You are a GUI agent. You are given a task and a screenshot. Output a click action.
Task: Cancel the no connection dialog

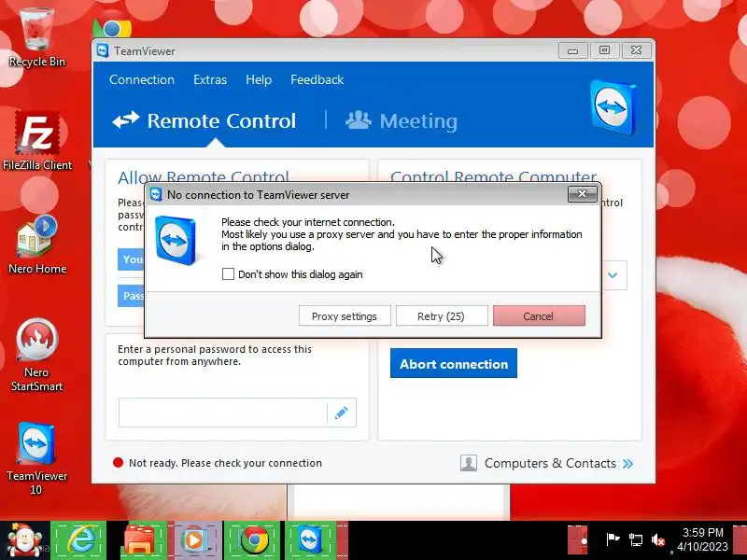pos(539,316)
